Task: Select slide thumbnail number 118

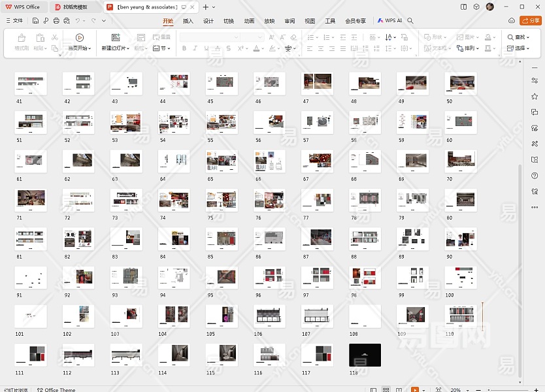Action: [x=365, y=355]
